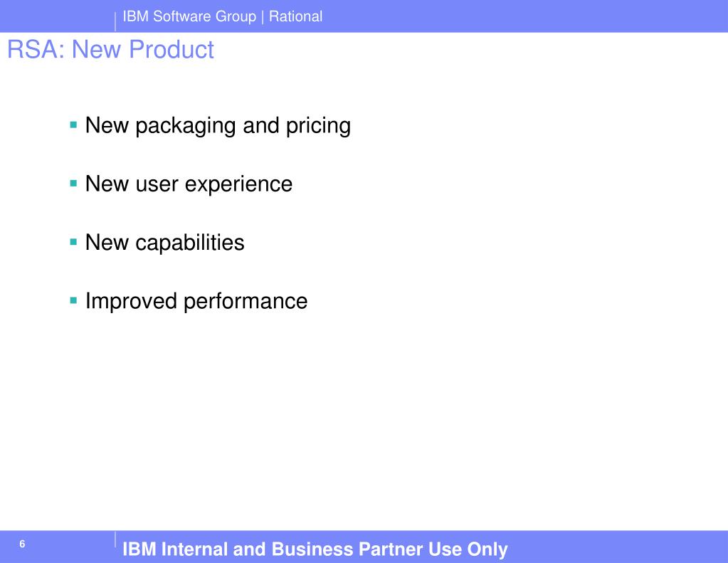
Task: Click the square bullet next to 'New capabilities'
Action: click(x=73, y=241)
